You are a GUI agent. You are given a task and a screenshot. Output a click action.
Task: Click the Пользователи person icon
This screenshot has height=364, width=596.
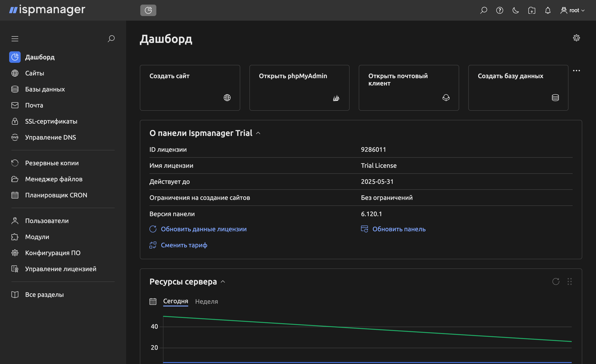[x=15, y=221]
